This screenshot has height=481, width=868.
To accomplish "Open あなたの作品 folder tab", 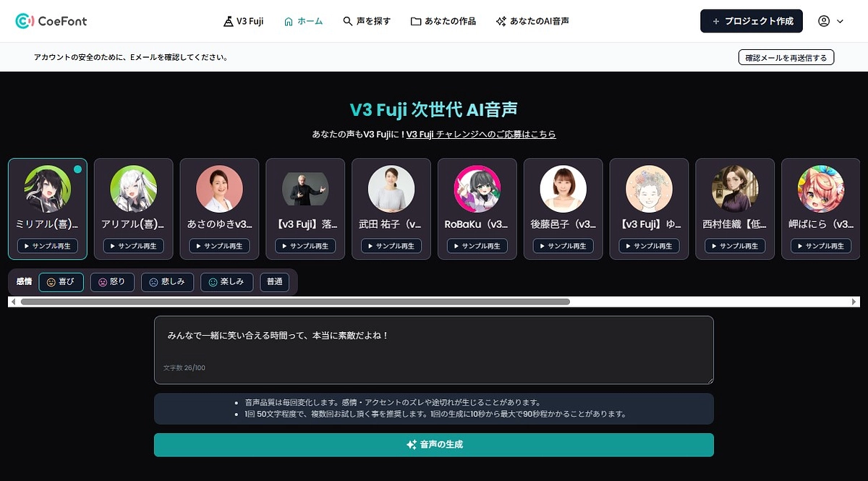I will 443,21.
